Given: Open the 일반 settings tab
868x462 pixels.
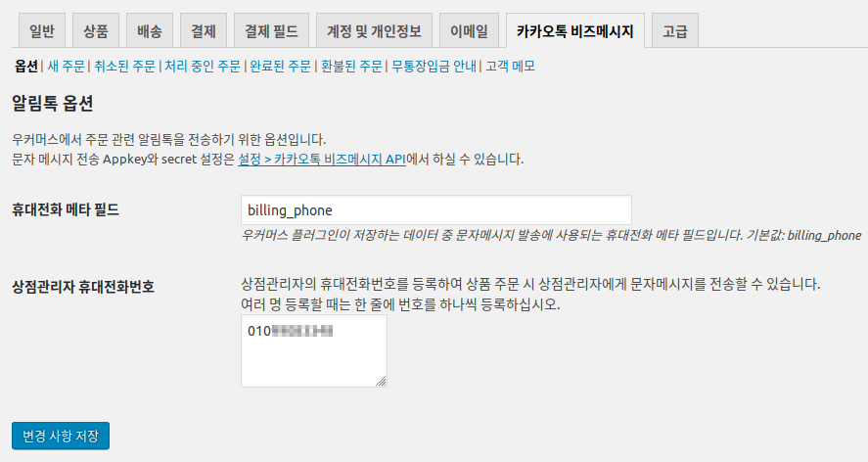Looking at the screenshot, I should tap(42, 31).
